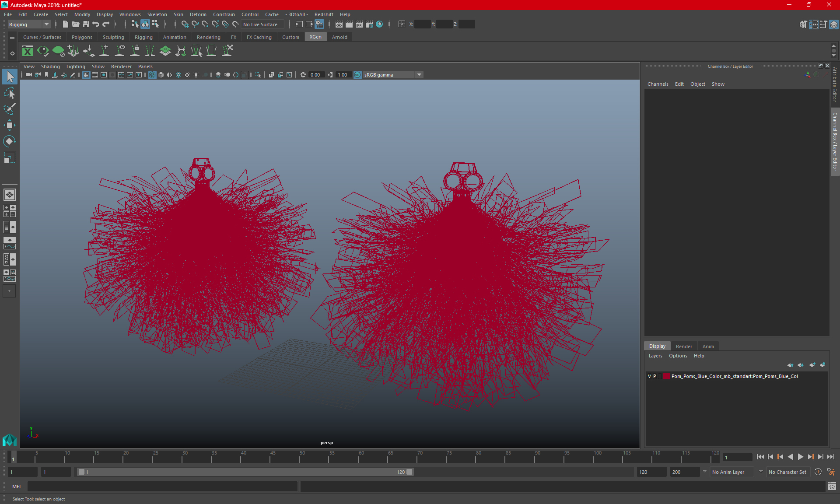Activate the Lasso select tool
The width and height of the screenshot is (840, 504).
click(x=10, y=93)
